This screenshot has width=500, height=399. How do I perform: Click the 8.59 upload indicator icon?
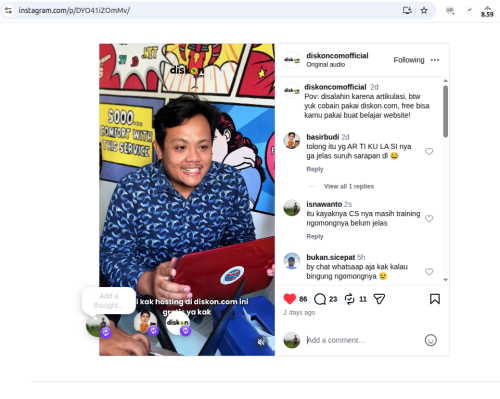tap(487, 11)
